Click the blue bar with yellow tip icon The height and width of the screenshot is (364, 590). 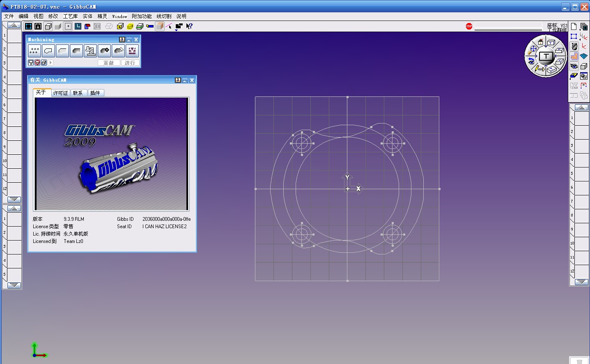[150, 26]
